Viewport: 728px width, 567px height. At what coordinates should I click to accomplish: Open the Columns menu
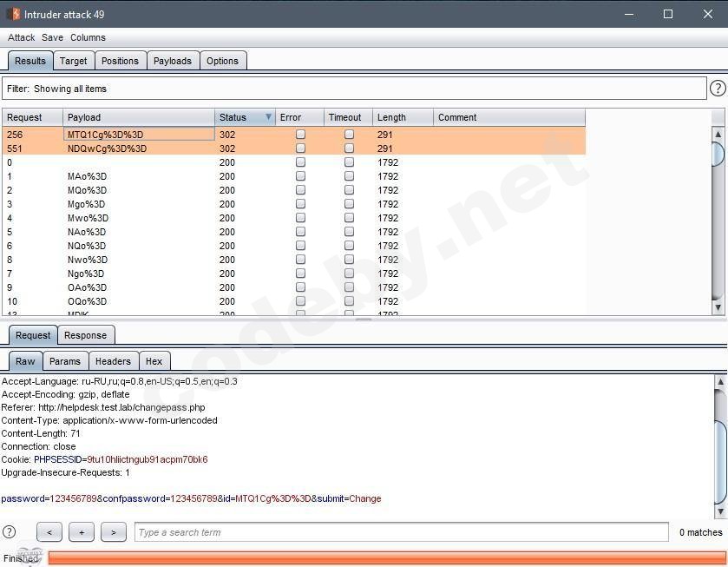coord(88,37)
